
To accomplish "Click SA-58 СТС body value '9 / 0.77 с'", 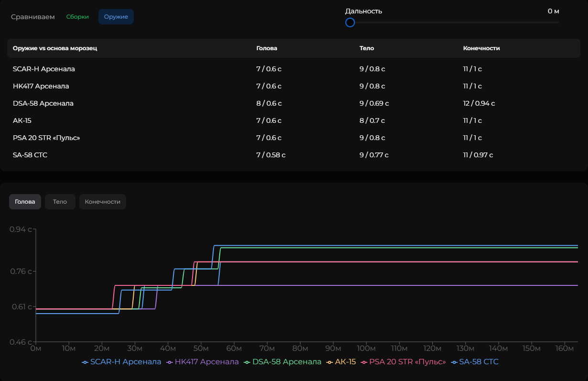I will [x=374, y=155].
